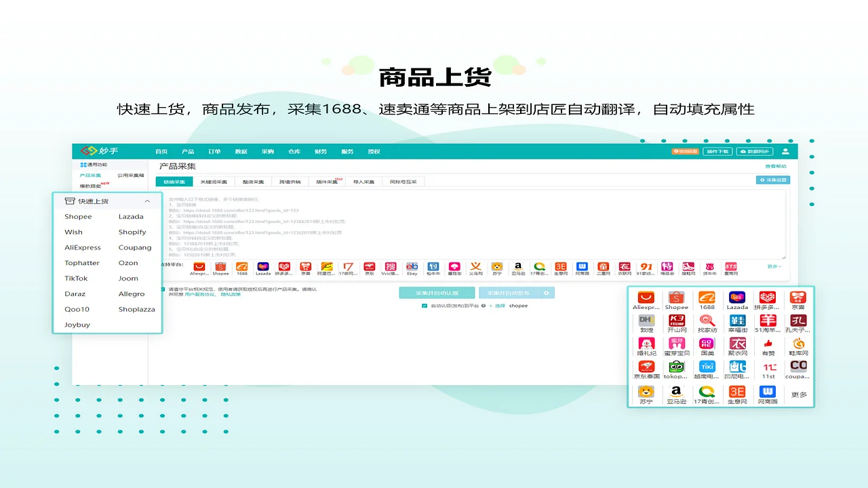Switch to the 关键词采集 tab
The image size is (868, 488).
pyautogui.click(x=214, y=182)
